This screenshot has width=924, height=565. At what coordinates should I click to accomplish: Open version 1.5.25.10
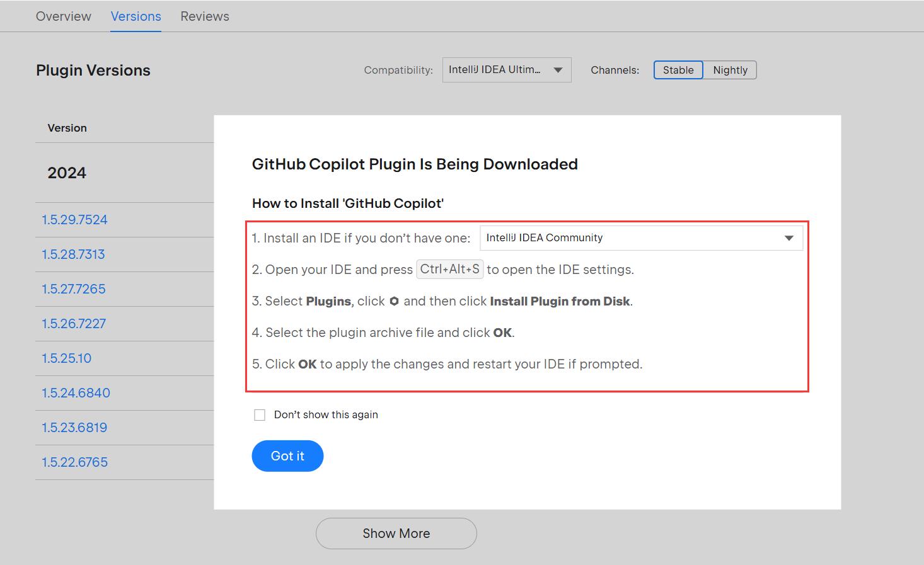(x=66, y=358)
